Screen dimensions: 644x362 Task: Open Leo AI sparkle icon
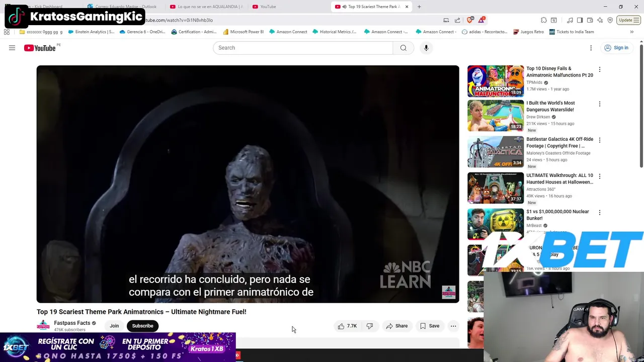(x=600, y=20)
